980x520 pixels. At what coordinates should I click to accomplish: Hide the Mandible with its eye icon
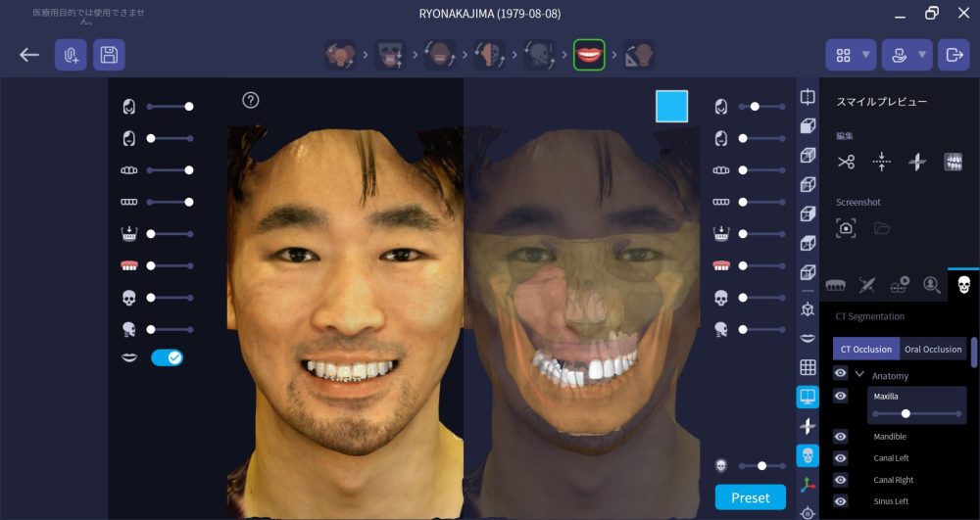(841, 436)
